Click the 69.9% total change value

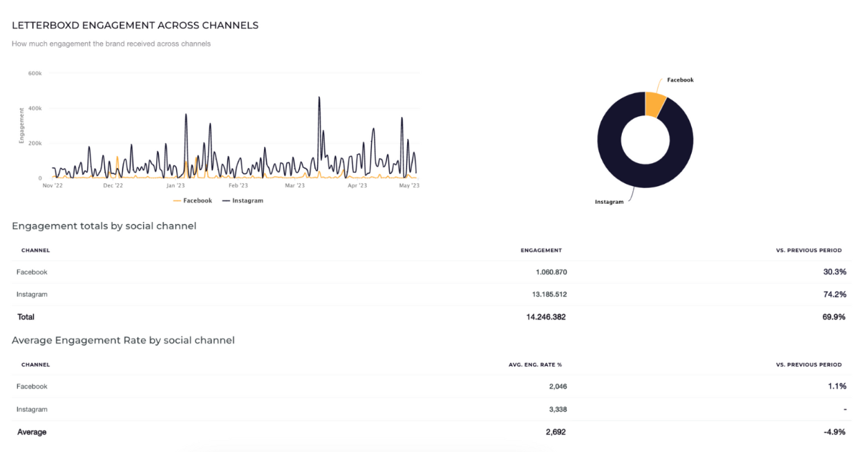coord(834,317)
